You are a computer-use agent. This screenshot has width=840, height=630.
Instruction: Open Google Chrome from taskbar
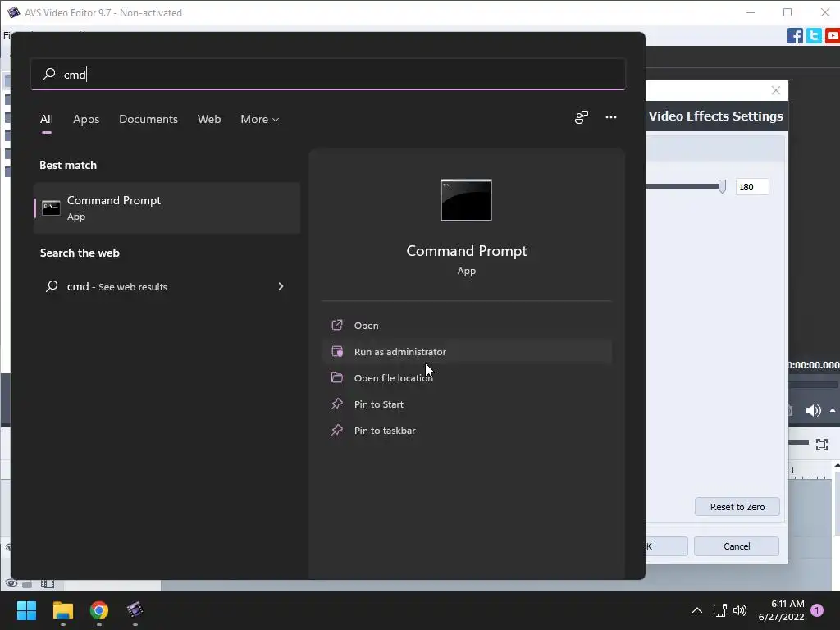tap(99, 610)
